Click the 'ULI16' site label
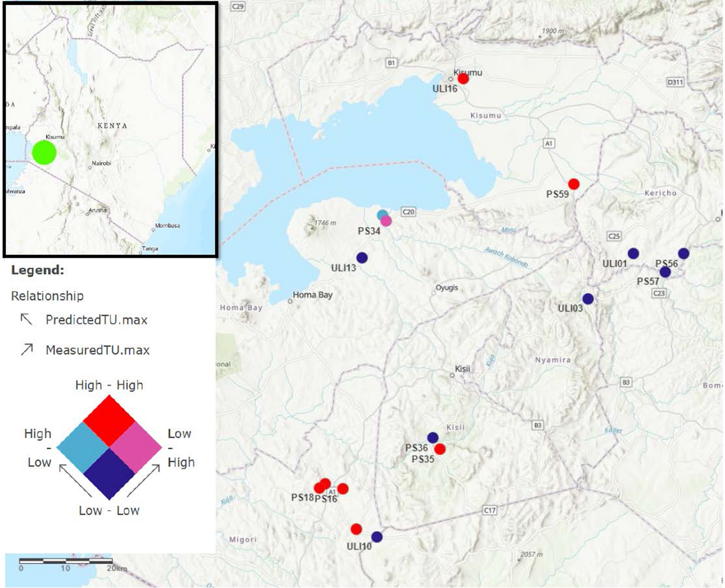The image size is (725, 588). 445,89
